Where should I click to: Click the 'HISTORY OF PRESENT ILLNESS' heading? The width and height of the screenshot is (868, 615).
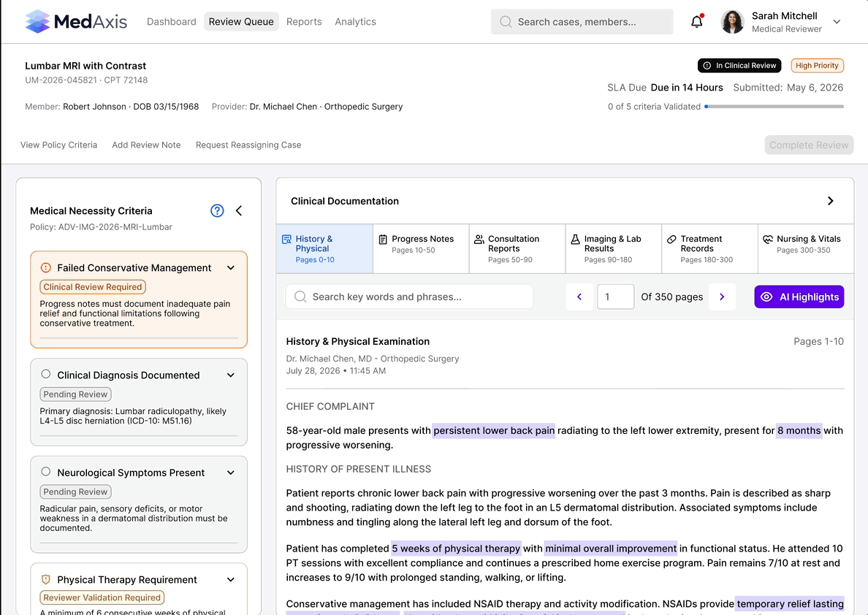pos(359,469)
